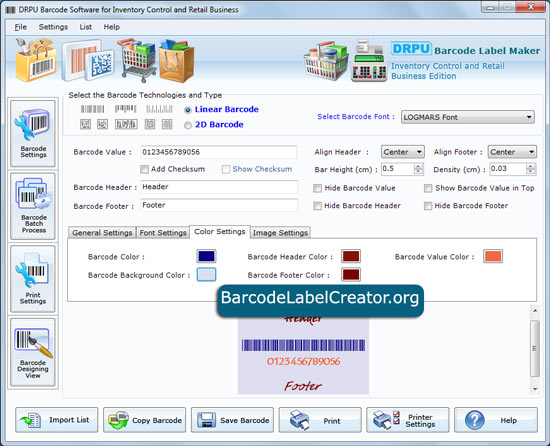This screenshot has width=550, height=446.
Task: Open the Print Settings sidebar panel
Action: pyautogui.click(x=33, y=279)
